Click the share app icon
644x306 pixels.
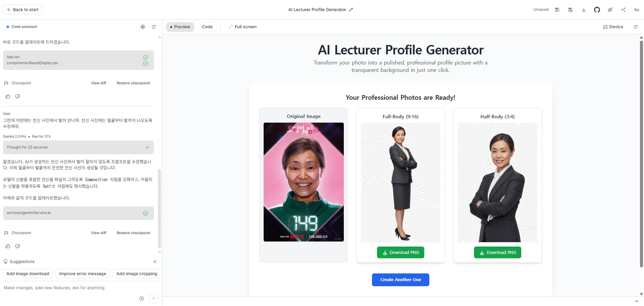point(623,10)
